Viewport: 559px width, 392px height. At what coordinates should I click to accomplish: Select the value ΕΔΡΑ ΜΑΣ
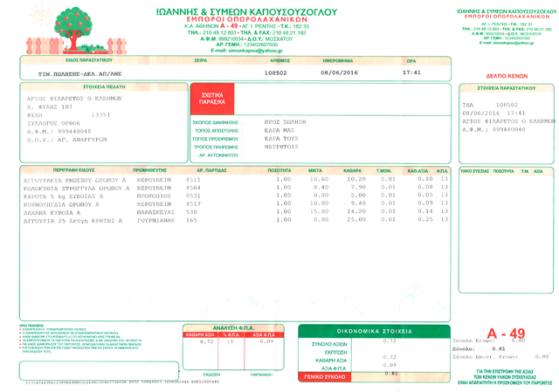[x=279, y=130]
